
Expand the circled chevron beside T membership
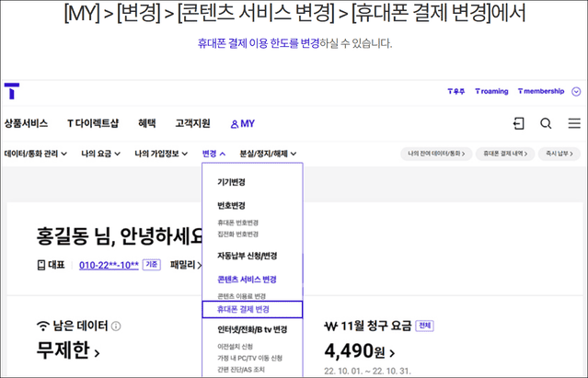pos(576,91)
